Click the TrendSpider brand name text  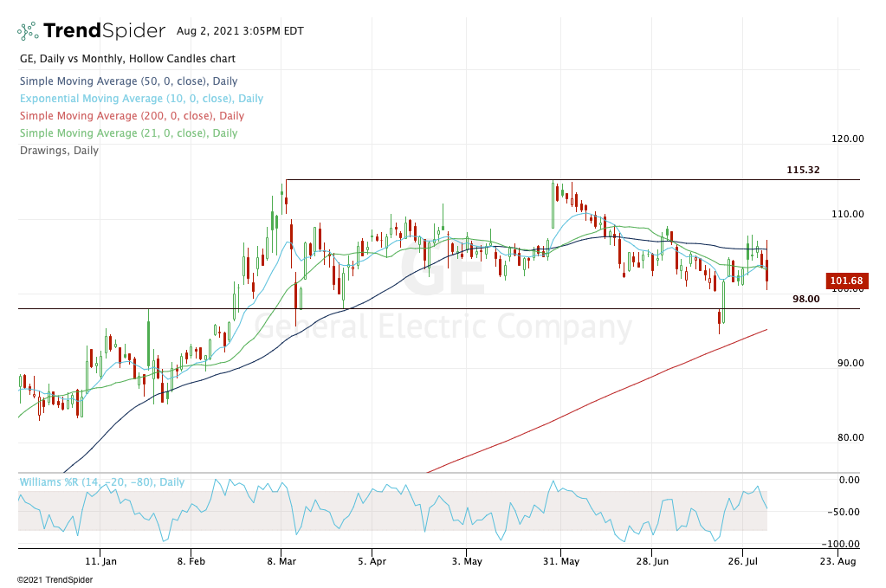(x=104, y=31)
